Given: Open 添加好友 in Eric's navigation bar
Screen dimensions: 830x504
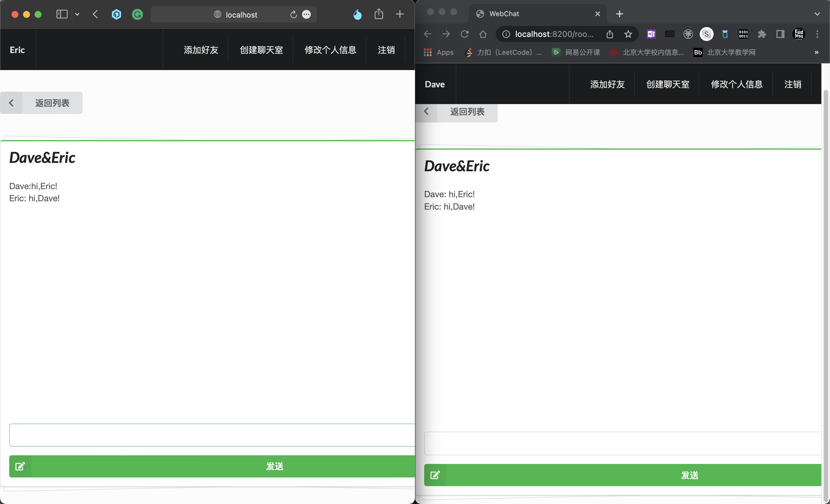Looking at the screenshot, I should 201,50.
